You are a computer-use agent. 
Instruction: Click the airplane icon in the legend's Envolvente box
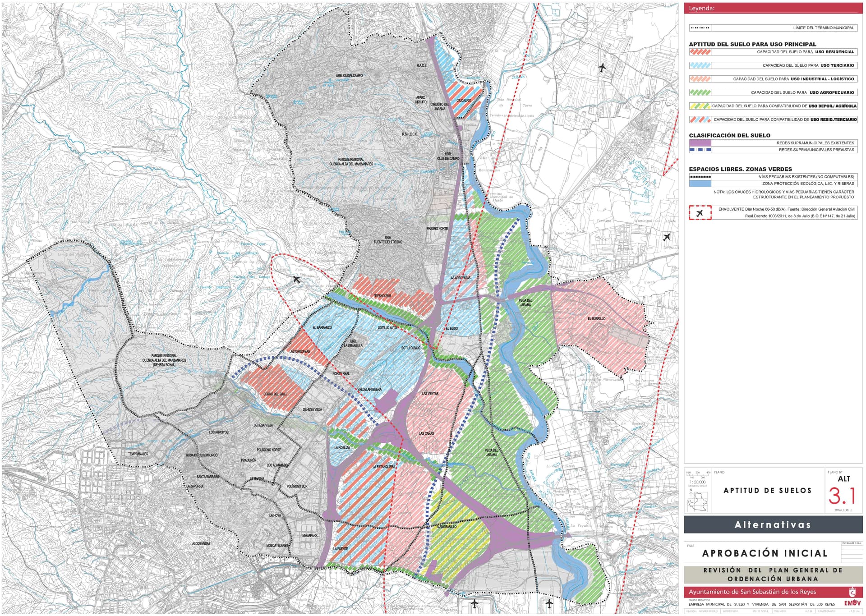click(700, 213)
